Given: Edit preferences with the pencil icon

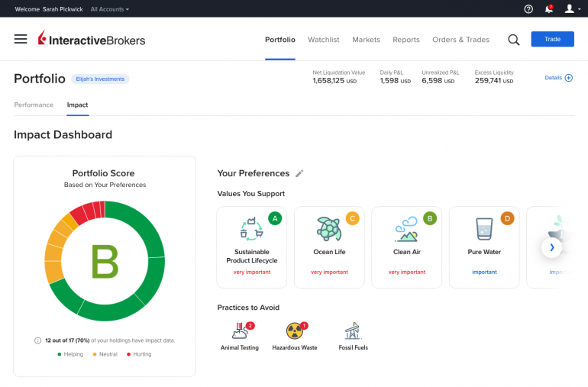Looking at the screenshot, I should (299, 173).
